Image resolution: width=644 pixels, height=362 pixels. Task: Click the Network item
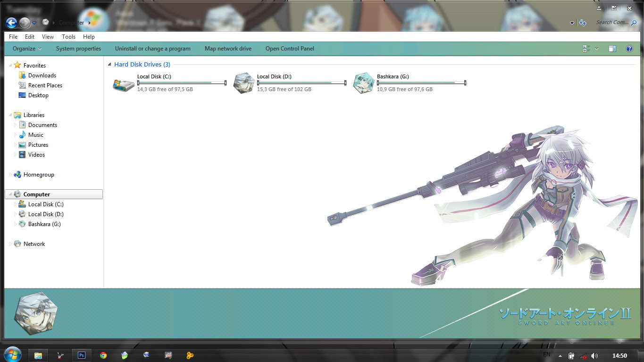(29, 244)
